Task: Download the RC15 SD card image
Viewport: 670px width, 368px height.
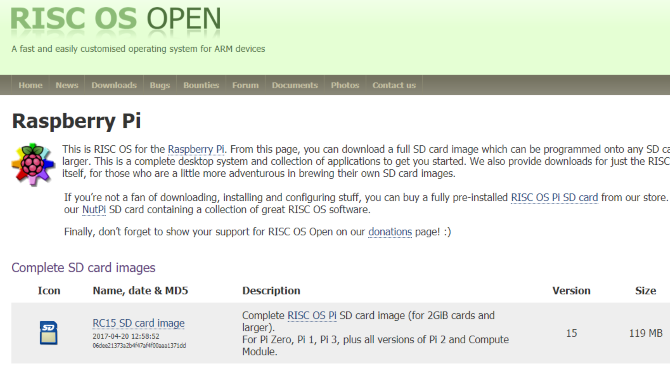Action: coord(138,323)
